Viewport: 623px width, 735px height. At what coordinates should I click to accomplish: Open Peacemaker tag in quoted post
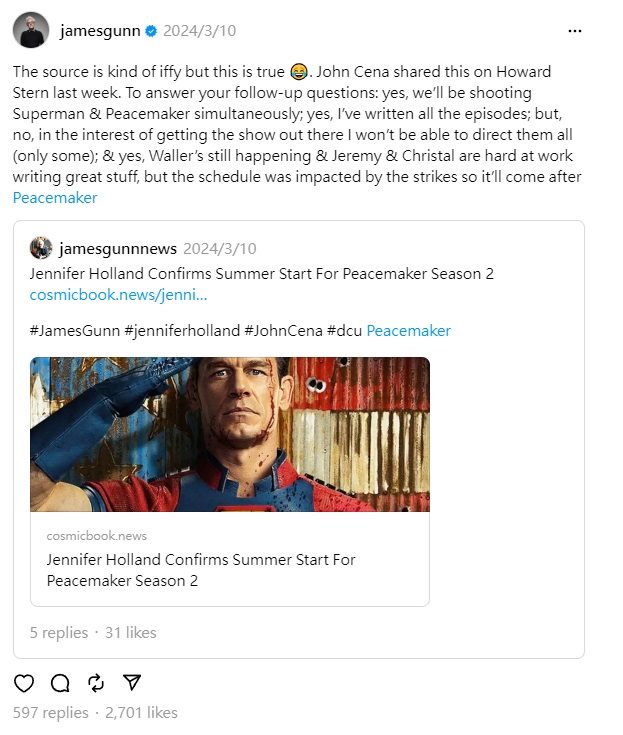[408, 331]
